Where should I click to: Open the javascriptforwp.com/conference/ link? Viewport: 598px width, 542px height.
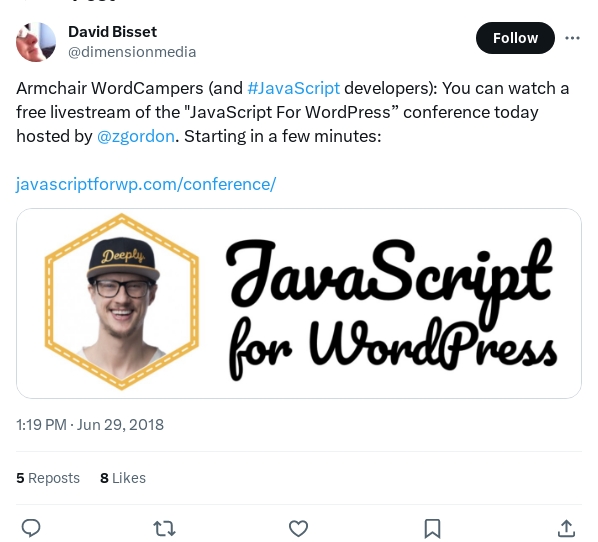click(x=146, y=184)
